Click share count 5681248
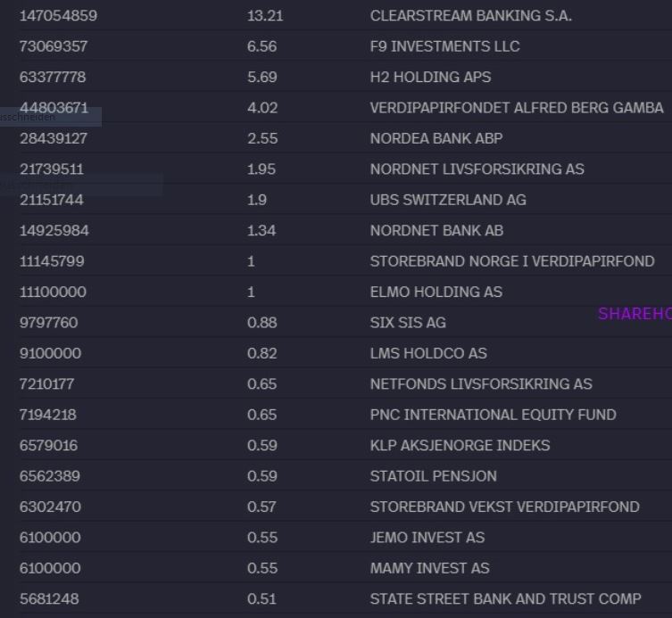This screenshot has height=618, width=672. (x=49, y=598)
